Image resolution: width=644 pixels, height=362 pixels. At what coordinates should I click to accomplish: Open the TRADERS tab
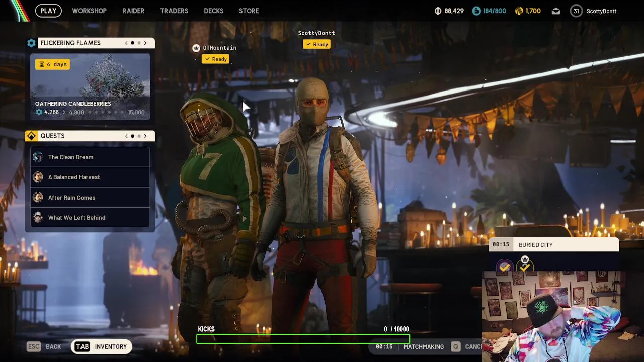[174, 11]
